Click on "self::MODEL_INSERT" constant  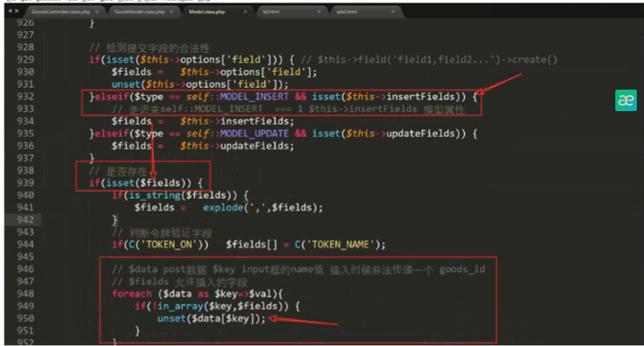pos(237,97)
